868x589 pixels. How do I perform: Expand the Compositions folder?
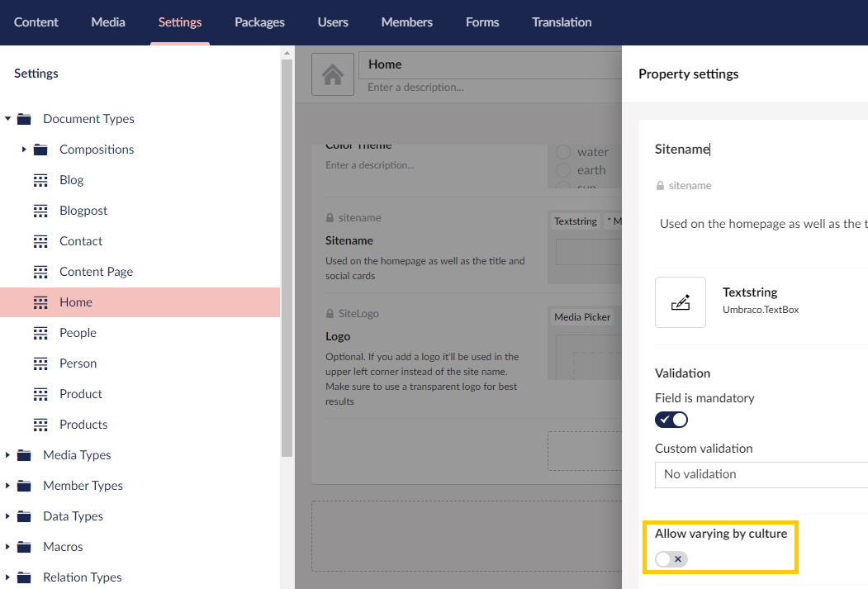(23, 149)
